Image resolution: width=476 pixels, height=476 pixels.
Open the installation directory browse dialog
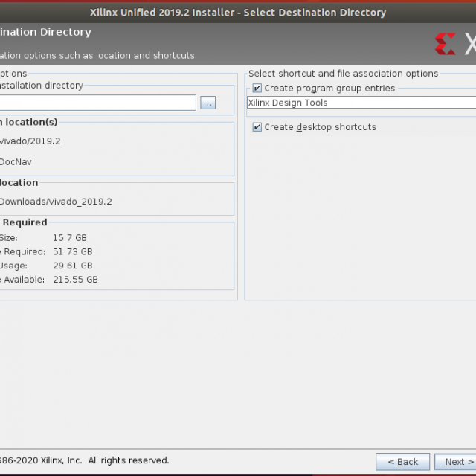208,103
